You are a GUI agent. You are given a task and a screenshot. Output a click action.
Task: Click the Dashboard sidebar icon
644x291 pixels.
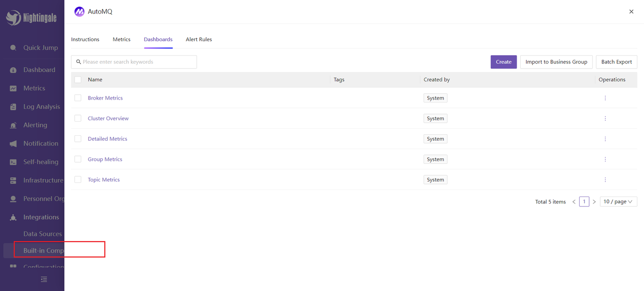14,70
